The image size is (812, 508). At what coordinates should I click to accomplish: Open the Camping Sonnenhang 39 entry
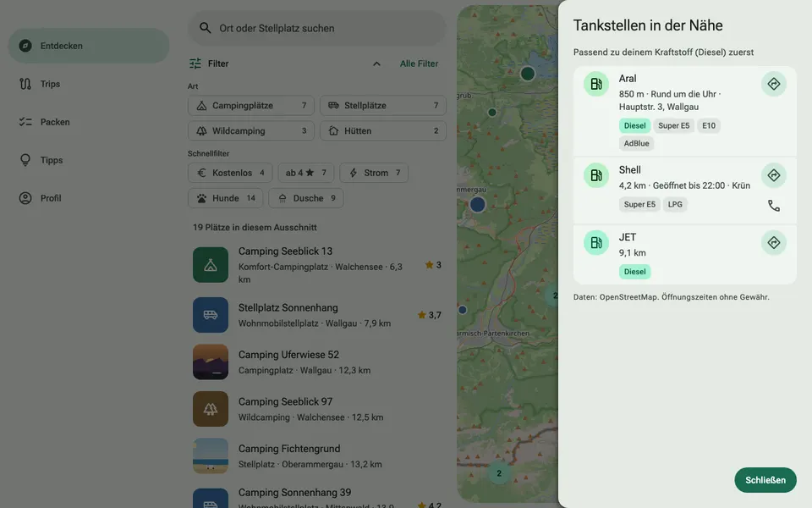point(317,498)
